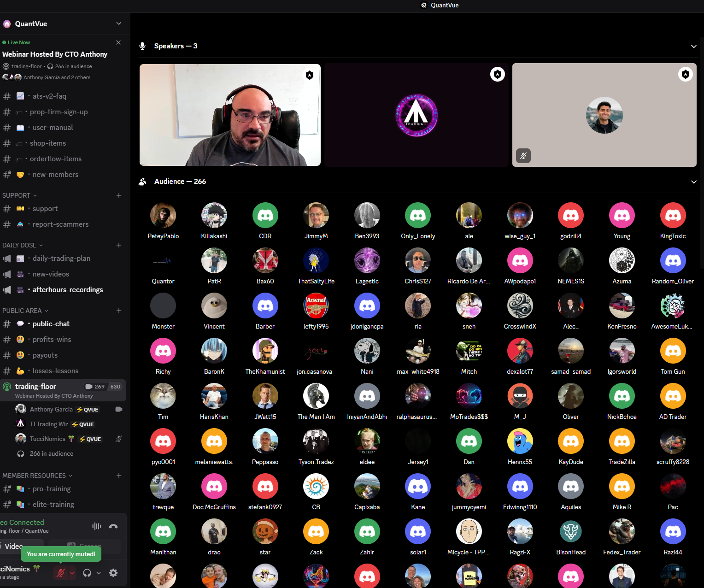
Task: Click moderator badge on webcam tile
Action: pyautogui.click(x=310, y=75)
